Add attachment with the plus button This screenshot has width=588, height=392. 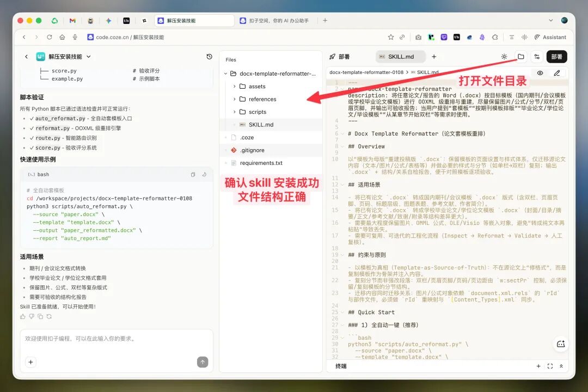coord(30,362)
